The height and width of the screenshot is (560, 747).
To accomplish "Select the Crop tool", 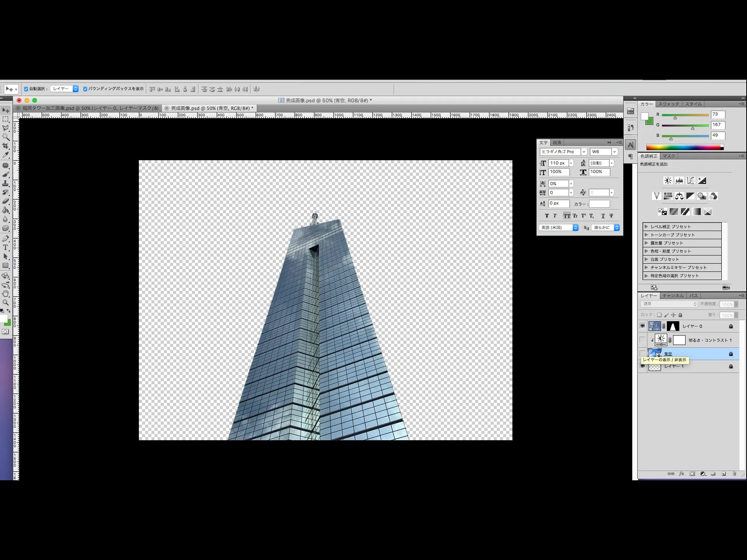I will point(5,146).
